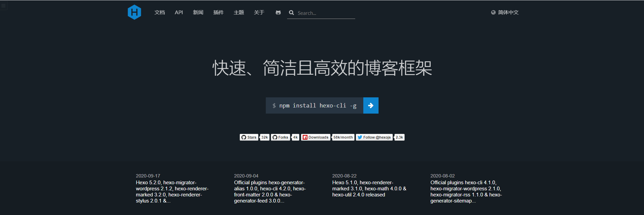Open the 主题 themes page
The image size is (644, 215).
coord(239,13)
